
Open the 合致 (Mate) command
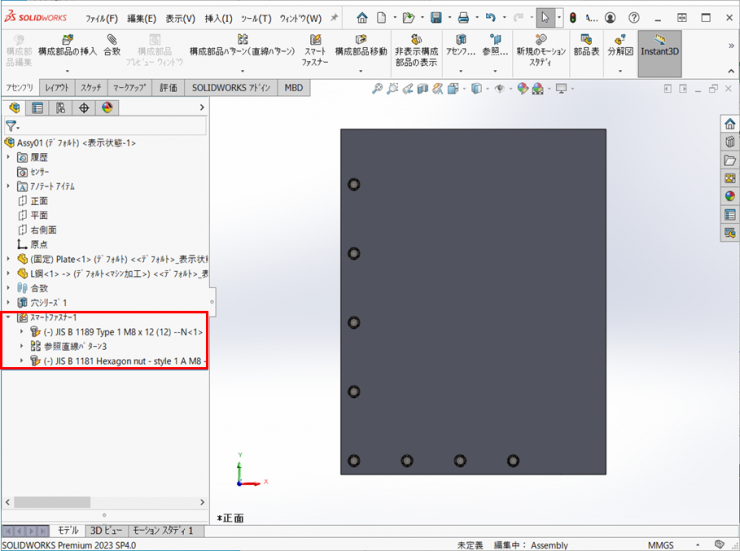pos(112,46)
